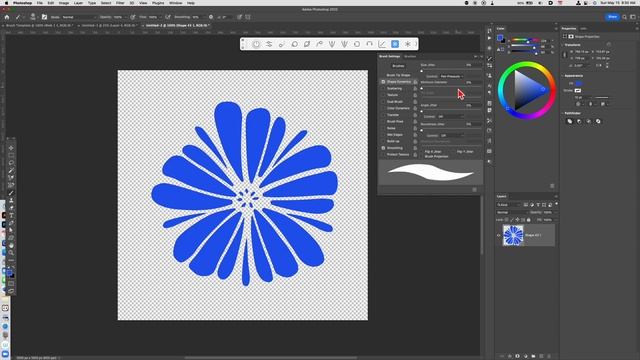Image resolution: width=640 pixels, height=360 pixels.
Task: Click the add layer mask icon
Action: pos(518,356)
